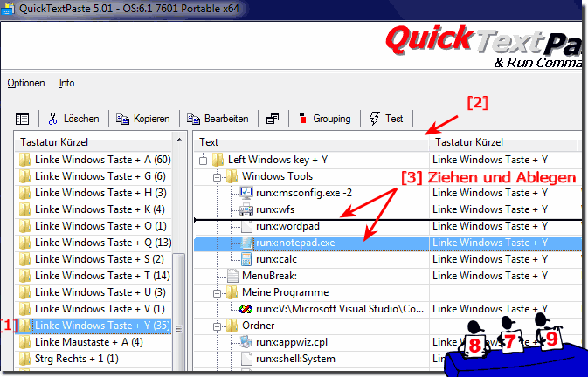
Task: Collapse the Left Windows key + Y node
Action: pos(203,161)
